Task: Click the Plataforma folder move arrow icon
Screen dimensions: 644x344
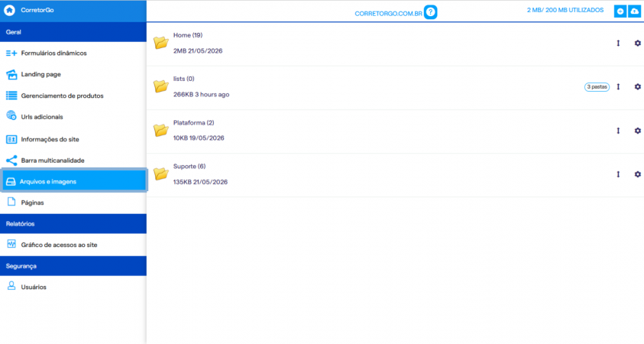Action: click(x=618, y=131)
